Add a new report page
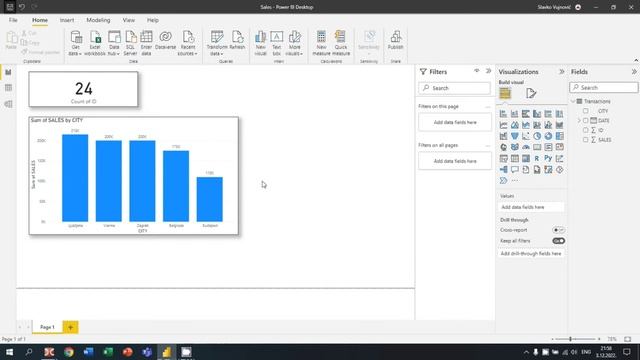The image size is (640, 360). point(70,327)
